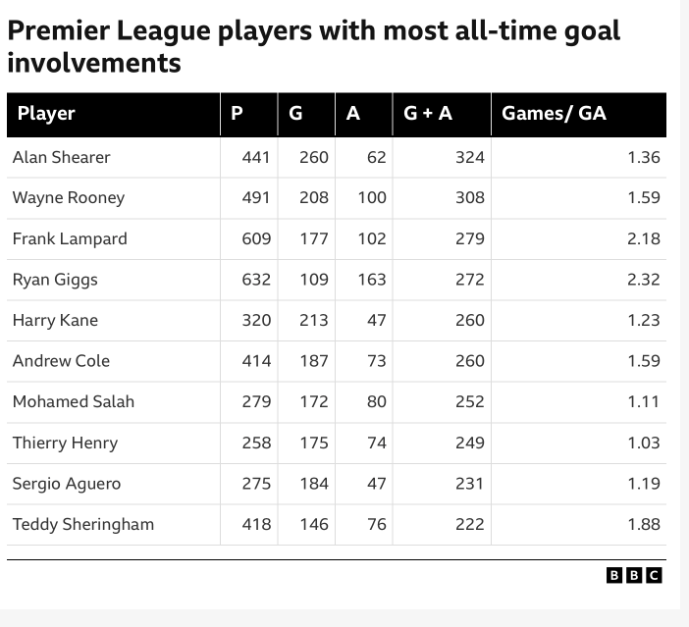The height and width of the screenshot is (627, 689).
Task: Click the Player column header
Action: click(x=47, y=113)
